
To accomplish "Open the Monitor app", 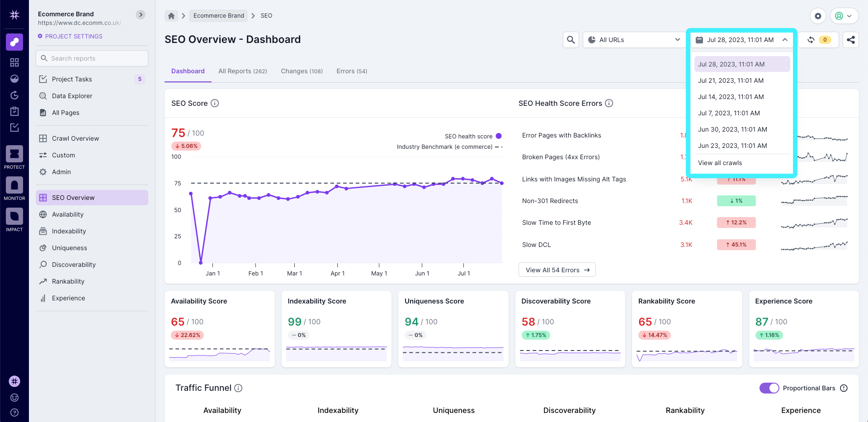I will [x=14, y=189].
